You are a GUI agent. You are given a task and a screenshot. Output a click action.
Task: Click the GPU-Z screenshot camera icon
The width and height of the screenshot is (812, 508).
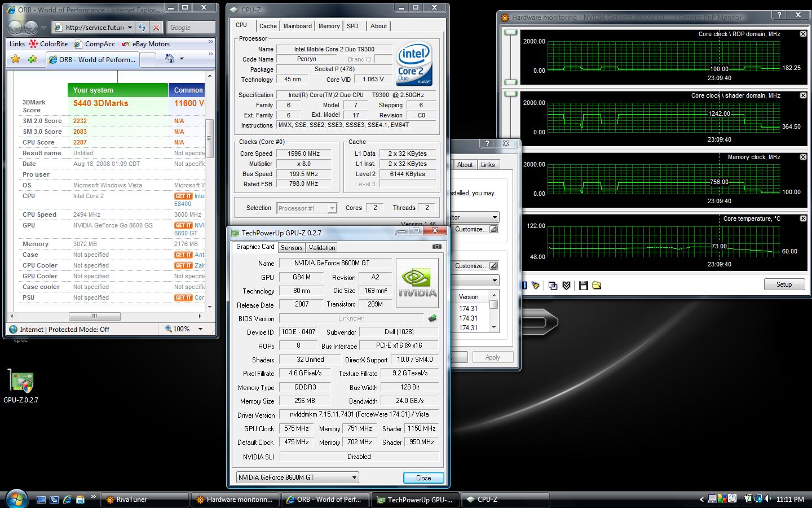(436, 247)
